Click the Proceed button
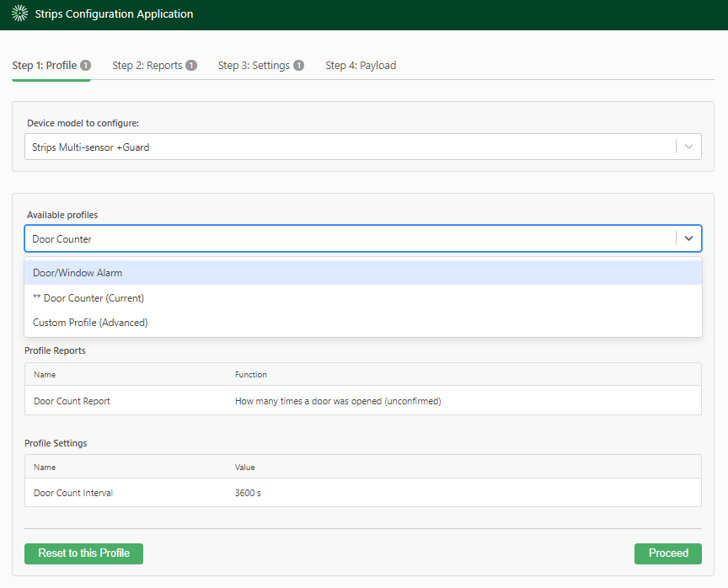 point(668,553)
